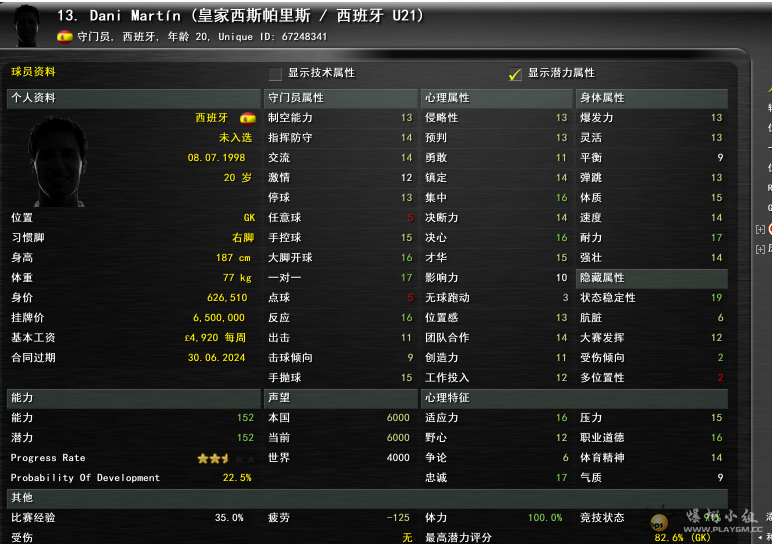Click the 一对一 attribute value 17
This screenshot has height=544, width=772.
(406, 278)
